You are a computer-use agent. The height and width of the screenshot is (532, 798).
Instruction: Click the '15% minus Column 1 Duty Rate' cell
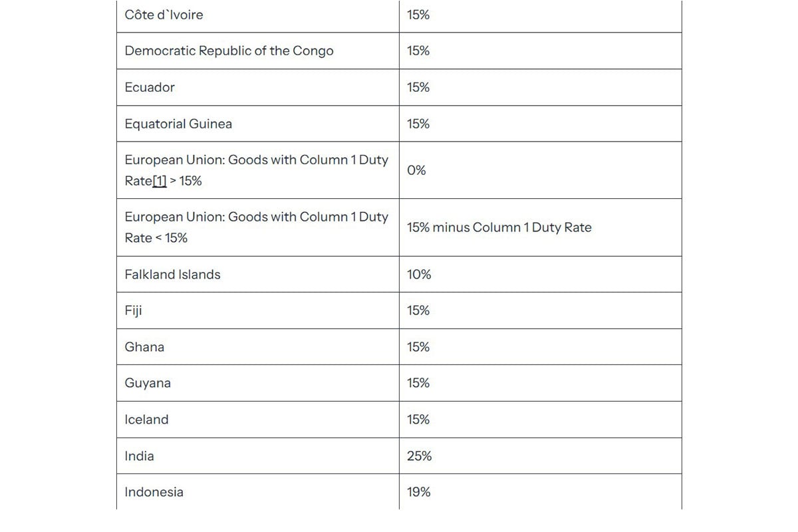point(540,227)
